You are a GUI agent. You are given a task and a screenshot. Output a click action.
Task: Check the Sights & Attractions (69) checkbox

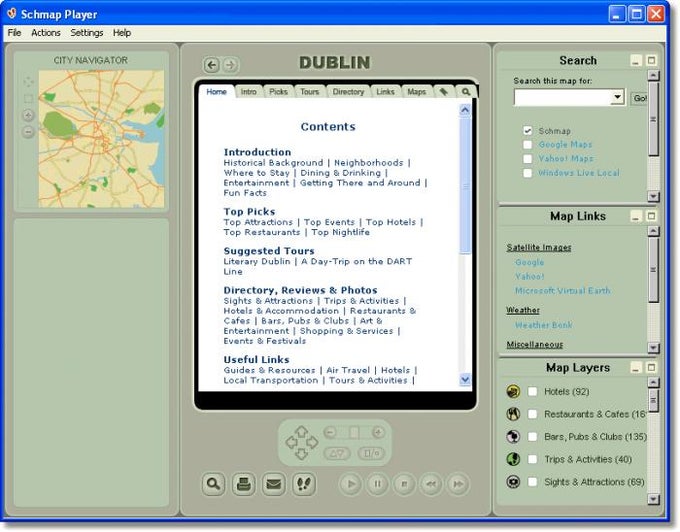click(x=532, y=482)
